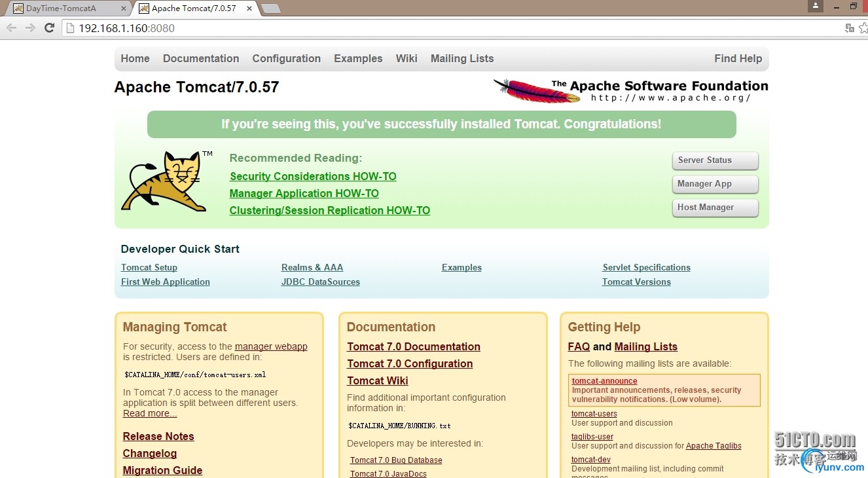Viewport: 868px width, 478px height.
Task: Click the browser forward arrow
Action: 30,28
